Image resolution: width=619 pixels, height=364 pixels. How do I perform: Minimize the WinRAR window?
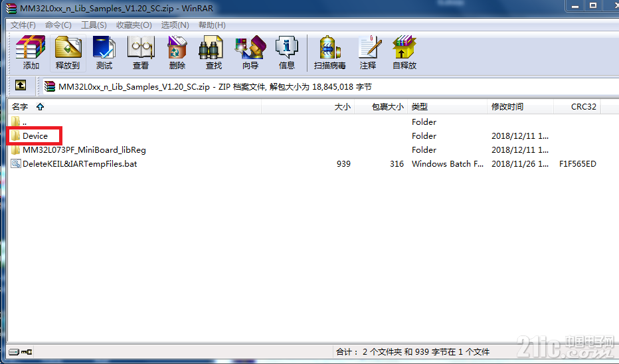click(575, 6)
